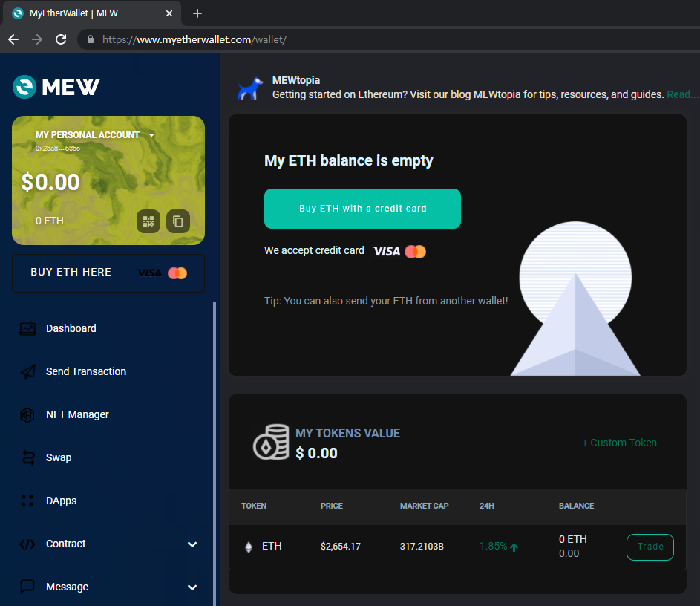Click the Dashboard chart icon
Screen dimensions: 700x606
pyautogui.click(x=27, y=329)
